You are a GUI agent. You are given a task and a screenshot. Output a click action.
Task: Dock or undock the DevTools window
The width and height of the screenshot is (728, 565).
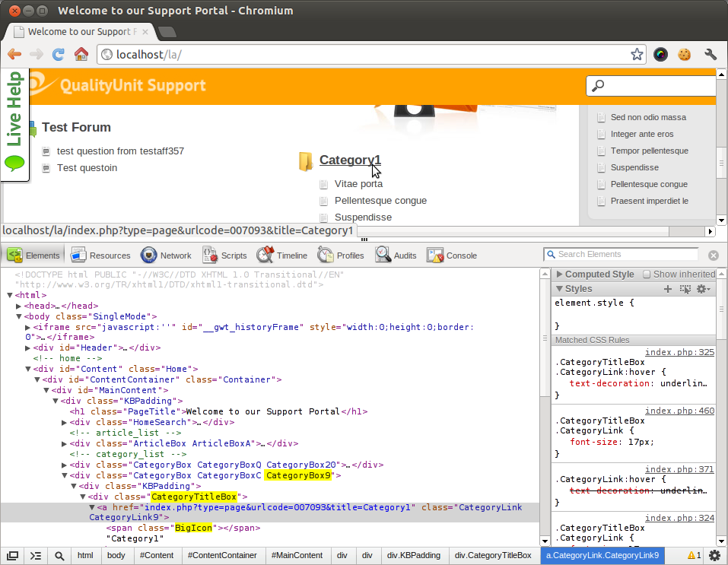[13, 556]
